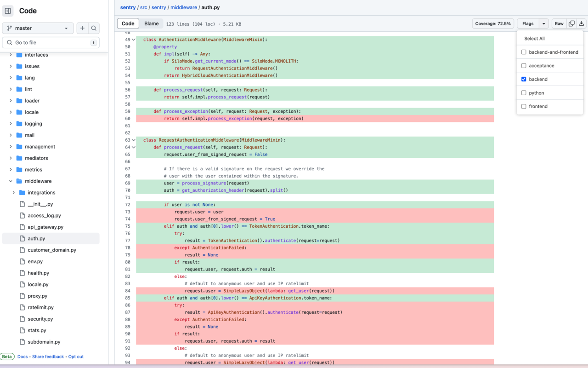The height and width of the screenshot is (368, 588).
Task: Uncheck the backend flag
Action: click(523, 79)
